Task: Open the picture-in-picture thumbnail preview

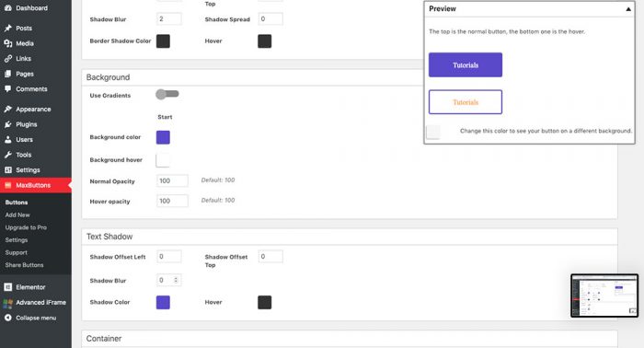Action: click(604, 296)
